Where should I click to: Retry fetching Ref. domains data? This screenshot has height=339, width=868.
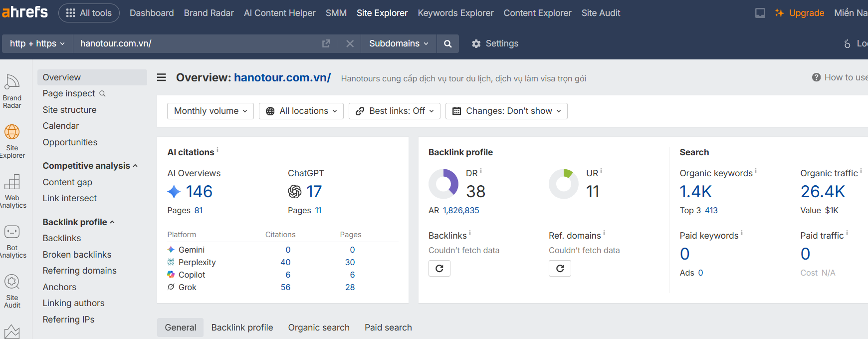tap(560, 269)
